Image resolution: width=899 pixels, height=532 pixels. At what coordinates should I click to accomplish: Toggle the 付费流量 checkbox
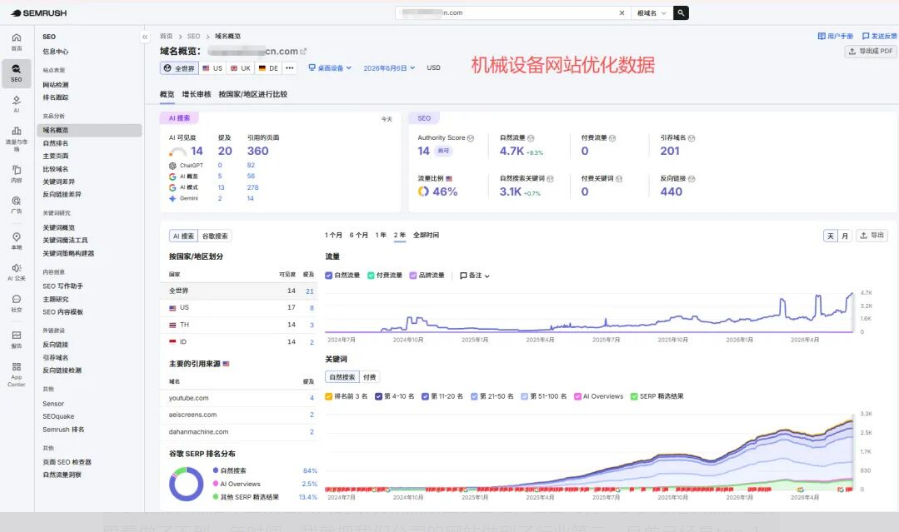(371, 275)
